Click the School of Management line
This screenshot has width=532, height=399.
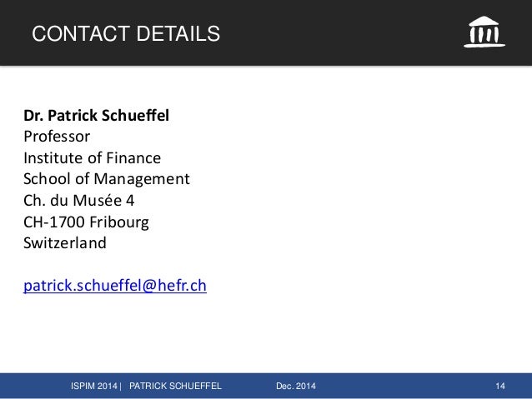click(107, 179)
